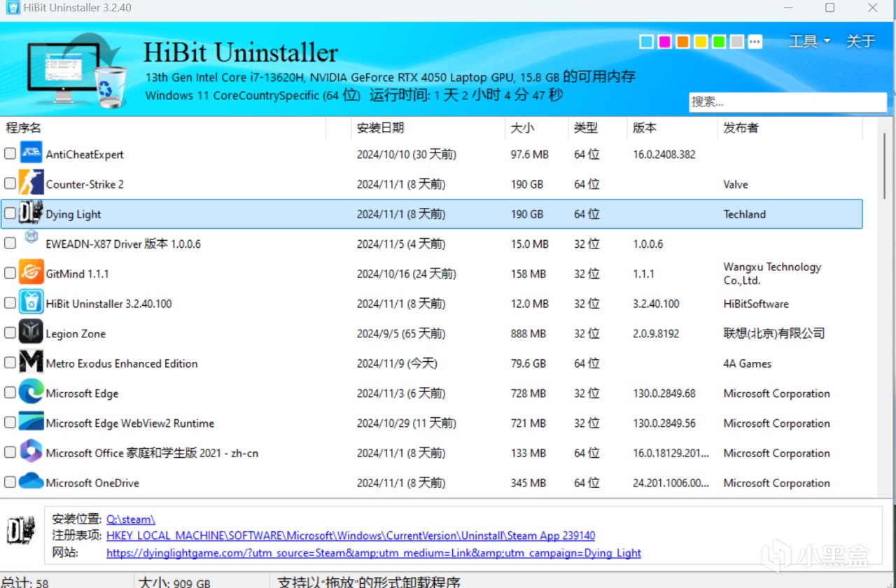The height and width of the screenshot is (588, 896).
Task: Select the Microsoft OneDrive program name
Action: point(92,482)
